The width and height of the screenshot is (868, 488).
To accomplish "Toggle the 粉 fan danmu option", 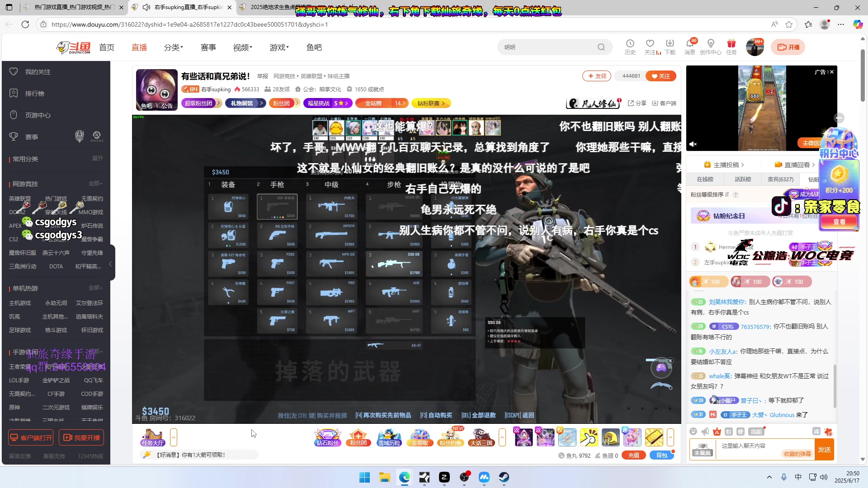I will 729,432.
